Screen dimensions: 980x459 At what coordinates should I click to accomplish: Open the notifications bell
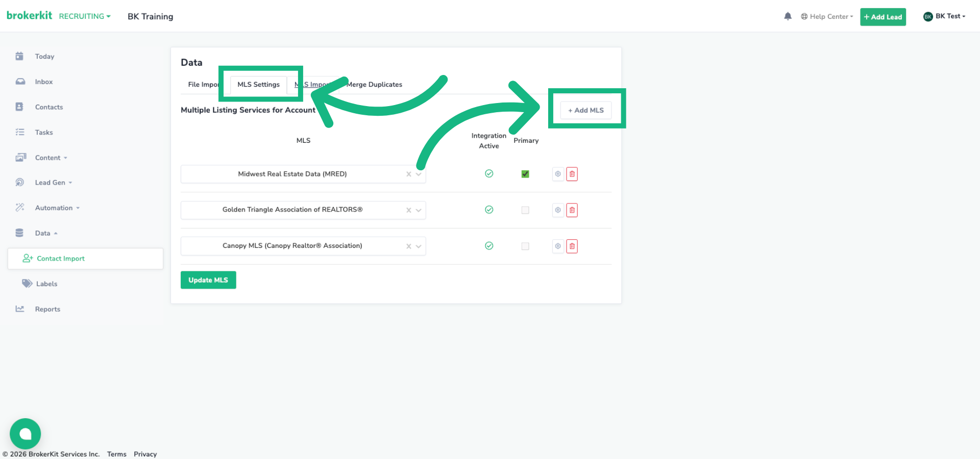click(788, 16)
